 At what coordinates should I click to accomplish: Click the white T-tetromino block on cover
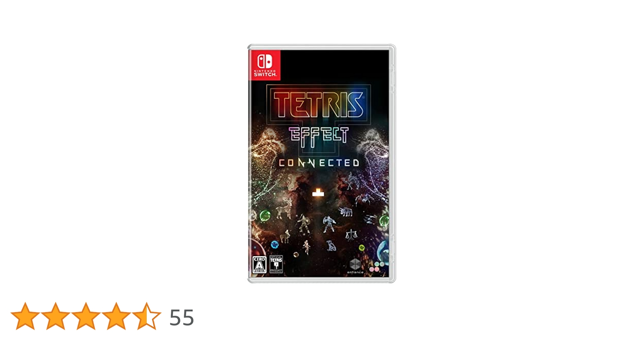pos(318,192)
